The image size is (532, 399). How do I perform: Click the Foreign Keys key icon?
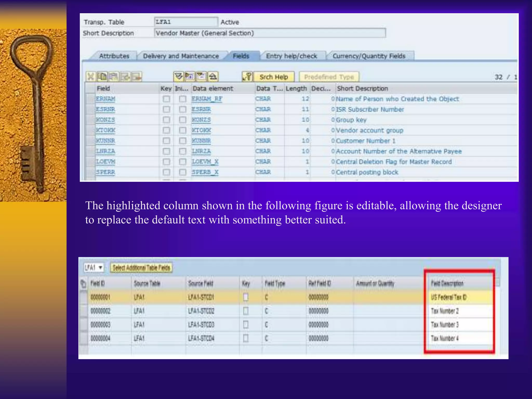(247, 77)
